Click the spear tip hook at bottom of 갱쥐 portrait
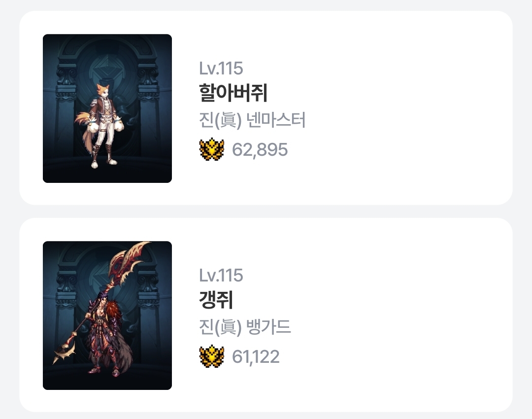532x419 pixels. click(x=65, y=352)
